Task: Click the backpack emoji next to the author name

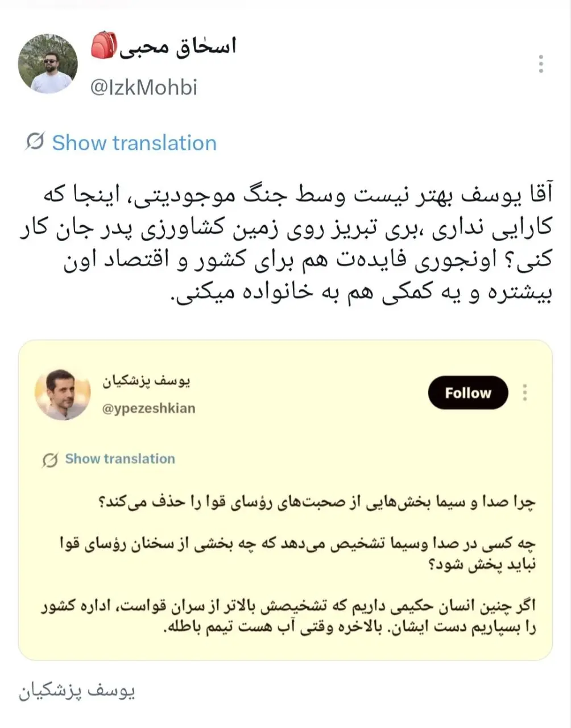Action: point(104,45)
